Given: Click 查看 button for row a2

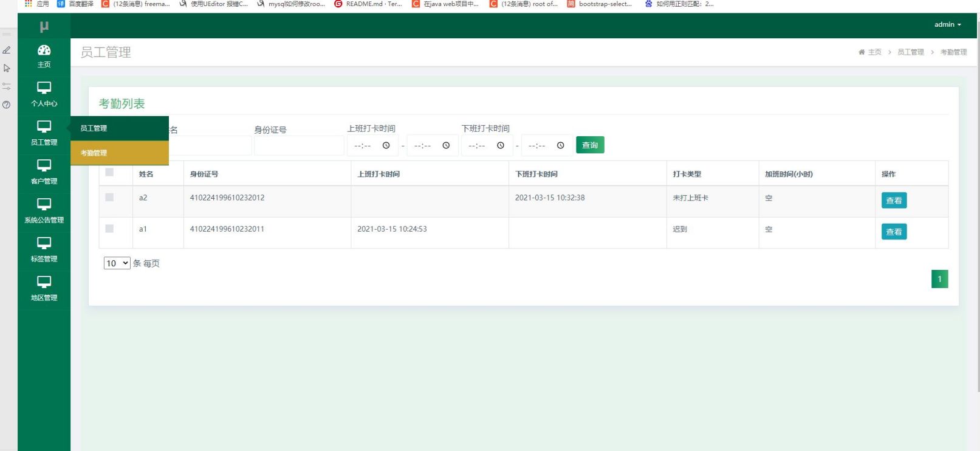Looking at the screenshot, I should [894, 201].
